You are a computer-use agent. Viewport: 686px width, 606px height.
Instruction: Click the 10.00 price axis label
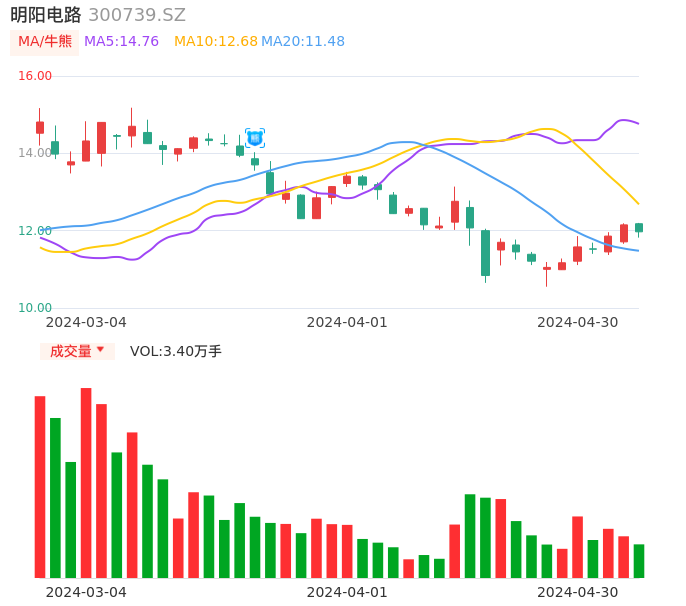[x=36, y=308]
